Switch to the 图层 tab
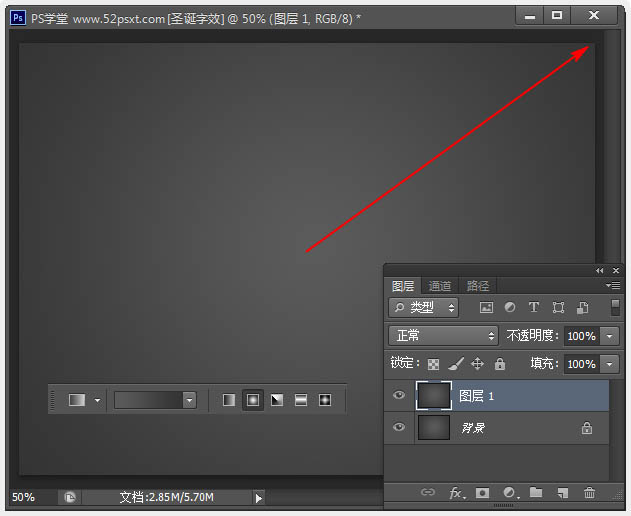This screenshot has width=631, height=516. click(x=403, y=286)
